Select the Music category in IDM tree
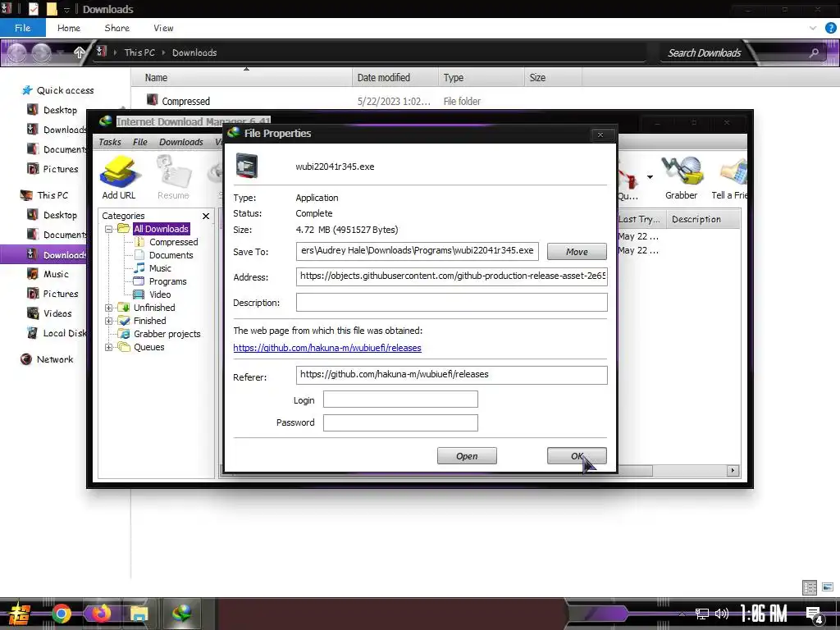Screen dimensions: 840x630 (x=160, y=268)
